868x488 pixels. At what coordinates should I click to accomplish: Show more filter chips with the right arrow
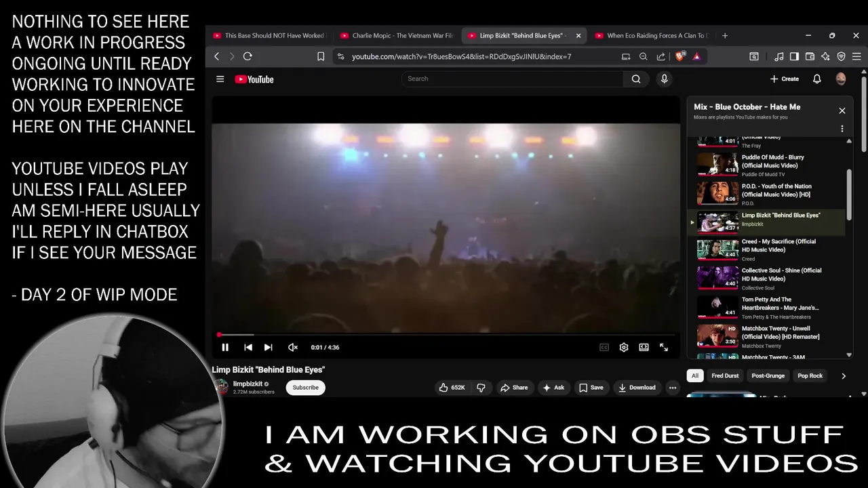pyautogui.click(x=844, y=375)
